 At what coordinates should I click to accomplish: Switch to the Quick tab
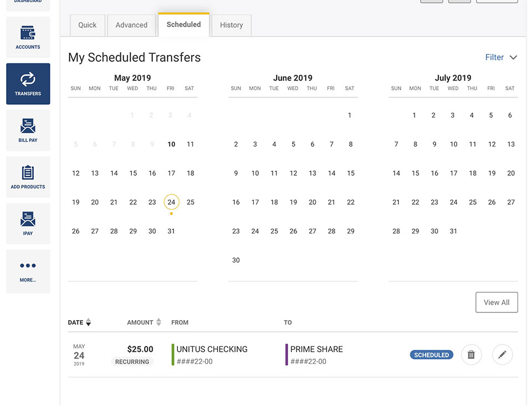(x=88, y=25)
